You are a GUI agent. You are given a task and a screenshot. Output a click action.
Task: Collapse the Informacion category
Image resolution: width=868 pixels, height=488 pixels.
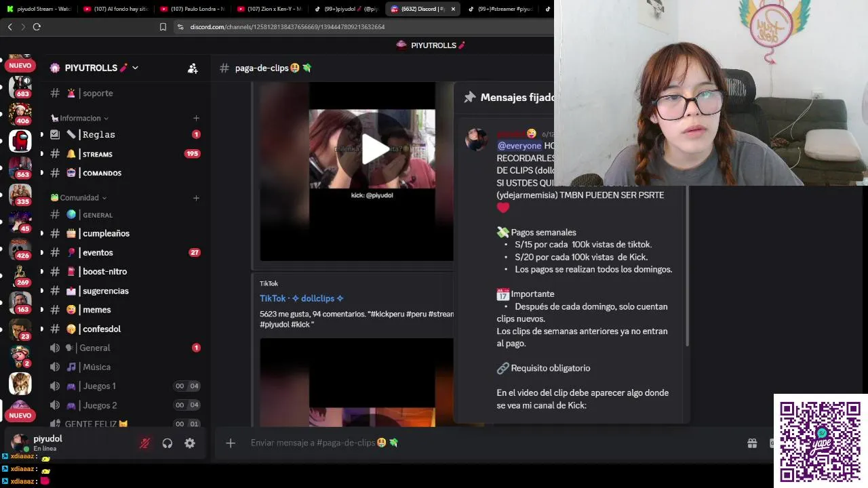(x=79, y=118)
